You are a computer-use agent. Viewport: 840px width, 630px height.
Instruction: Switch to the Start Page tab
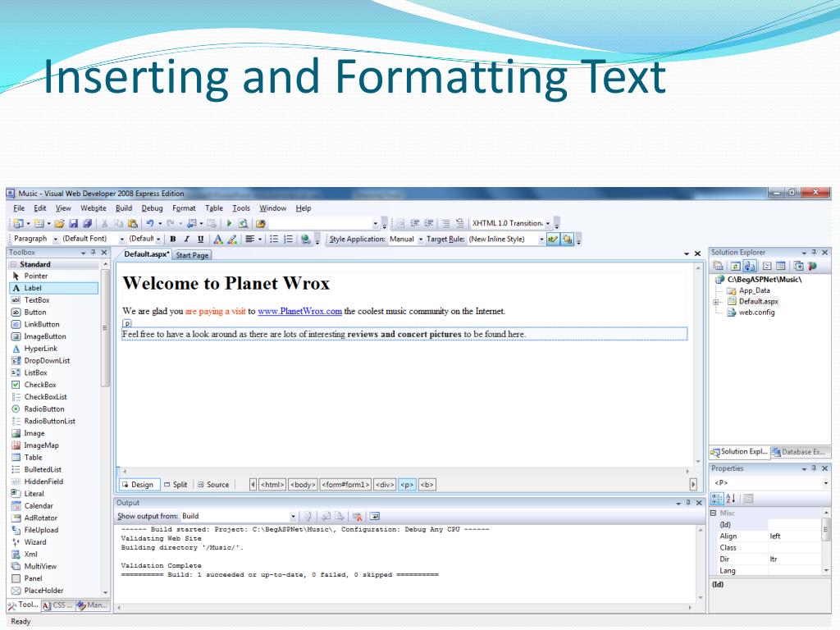(x=192, y=256)
